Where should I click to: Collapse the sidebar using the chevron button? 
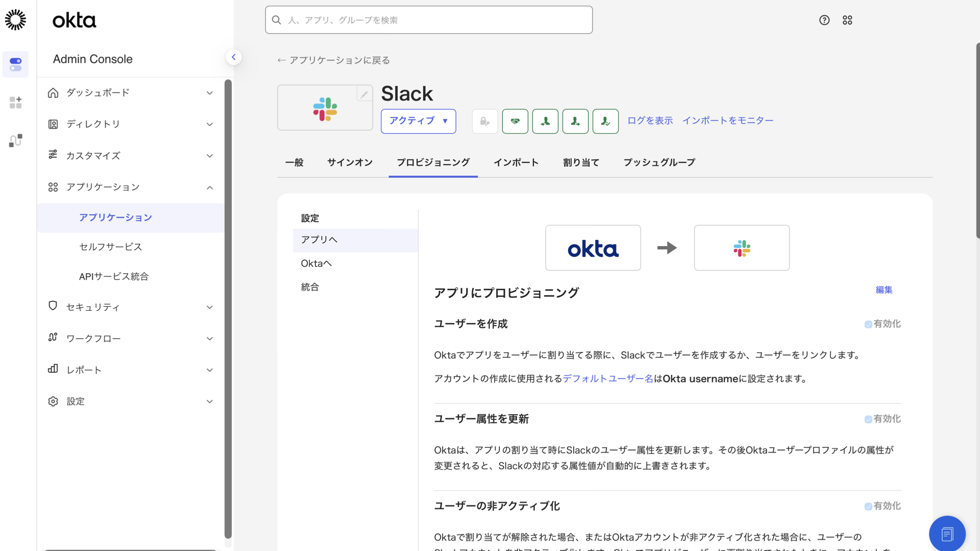(234, 57)
